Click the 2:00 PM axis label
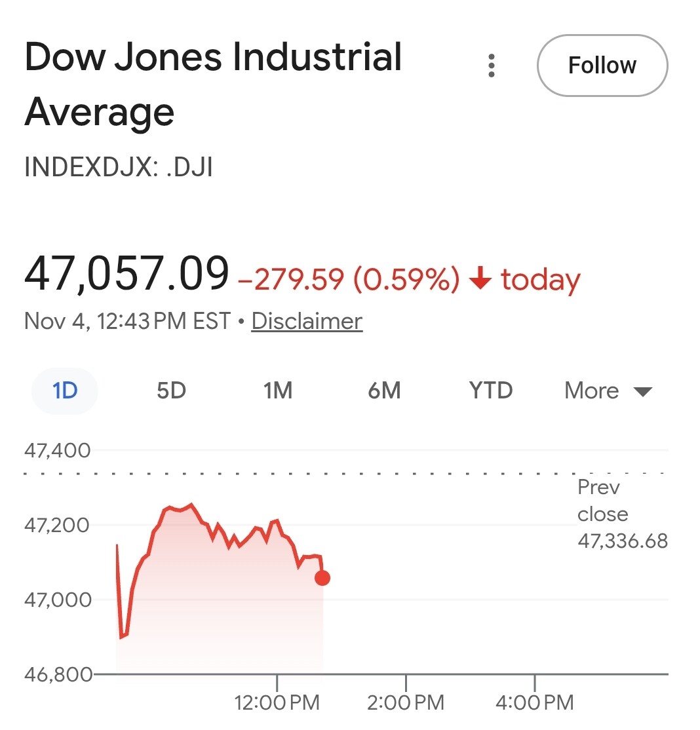 [406, 703]
